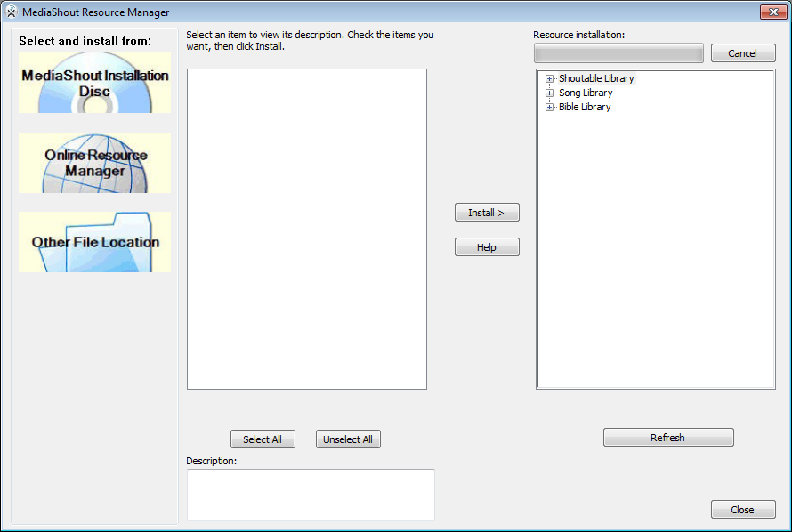The width and height of the screenshot is (792, 532).
Task: Click the Install > button
Action: (x=487, y=213)
